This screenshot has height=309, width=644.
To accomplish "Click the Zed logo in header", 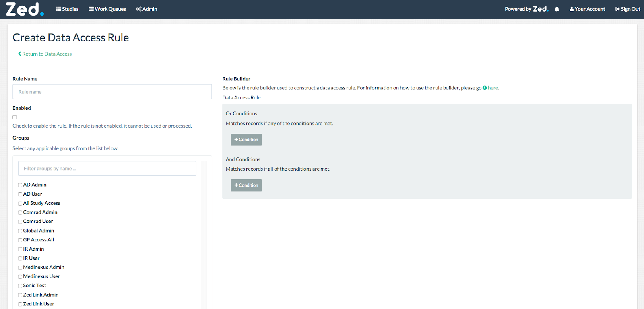I will 25,9.
